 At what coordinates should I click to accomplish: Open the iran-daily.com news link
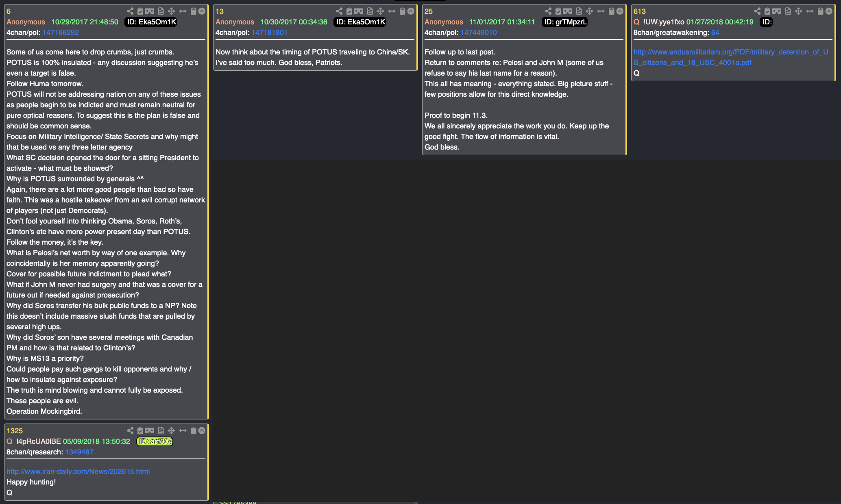click(x=78, y=471)
